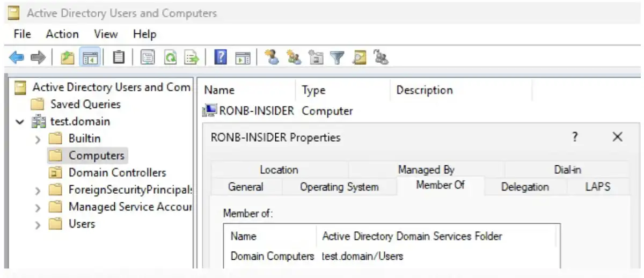The height and width of the screenshot is (278, 644).
Task: Open Properties via the toolbar properties icon
Action: click(x=148, y=57)
